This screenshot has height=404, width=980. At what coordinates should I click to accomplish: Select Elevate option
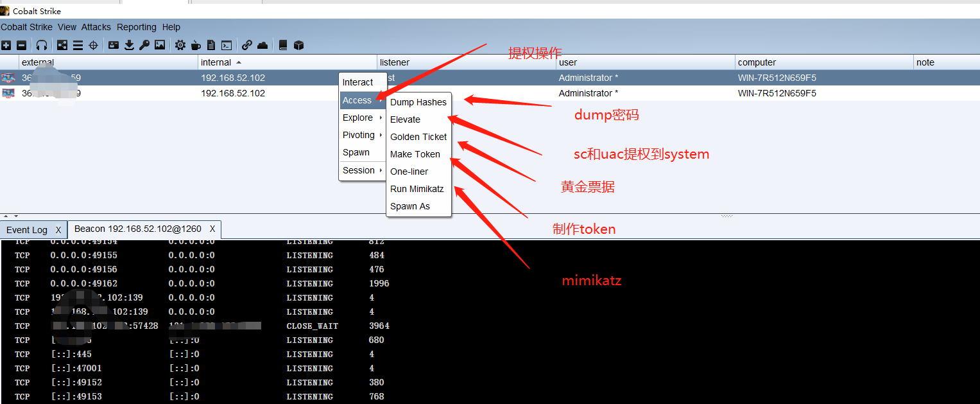418,119
